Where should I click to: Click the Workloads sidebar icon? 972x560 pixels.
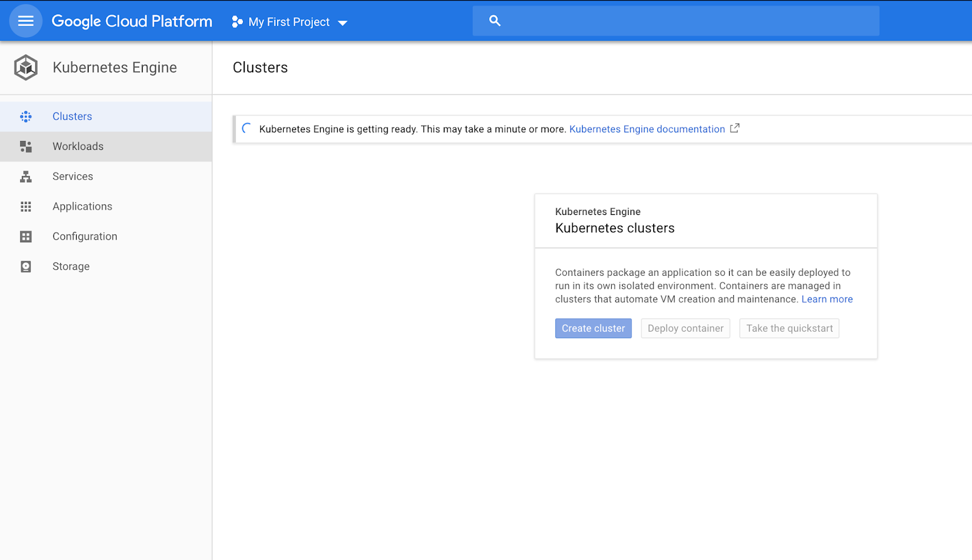point(26,146)
